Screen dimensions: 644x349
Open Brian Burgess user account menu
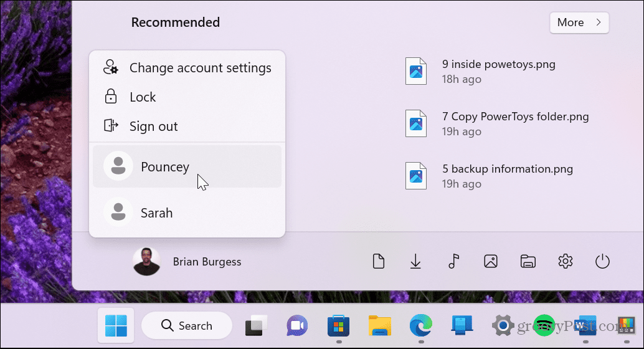(187, 262)
